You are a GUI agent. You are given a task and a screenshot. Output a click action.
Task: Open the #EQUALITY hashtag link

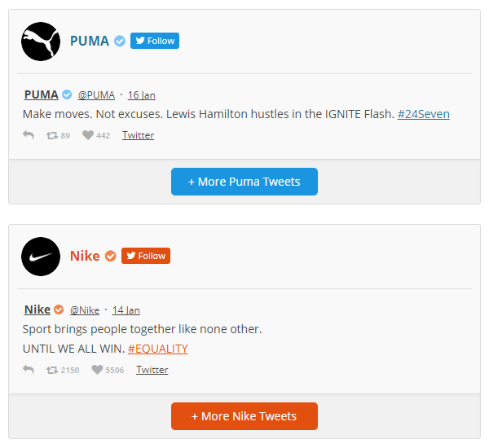point(157,349)
